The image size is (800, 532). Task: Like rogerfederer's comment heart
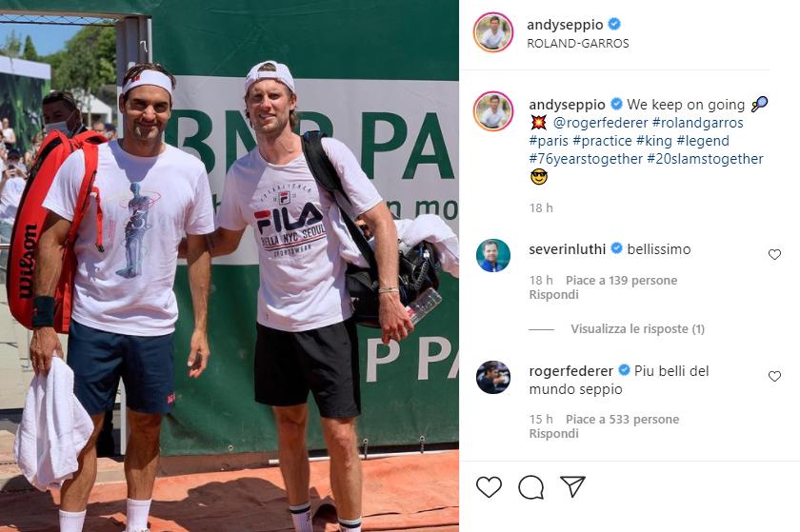tap(774, 376)
